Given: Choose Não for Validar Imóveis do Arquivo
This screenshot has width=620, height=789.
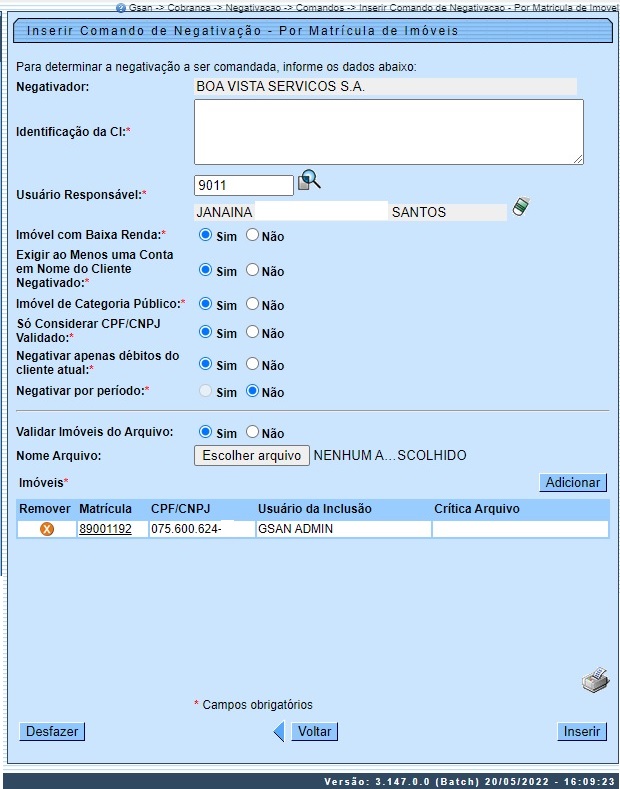Looking at the screenshot, I should click(253, 432).
